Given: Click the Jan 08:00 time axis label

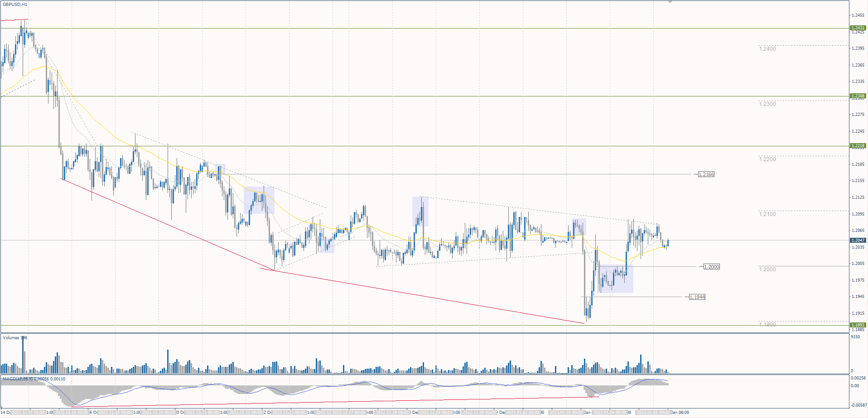Looking at the screenshot, I should click(x=680, y=413).
